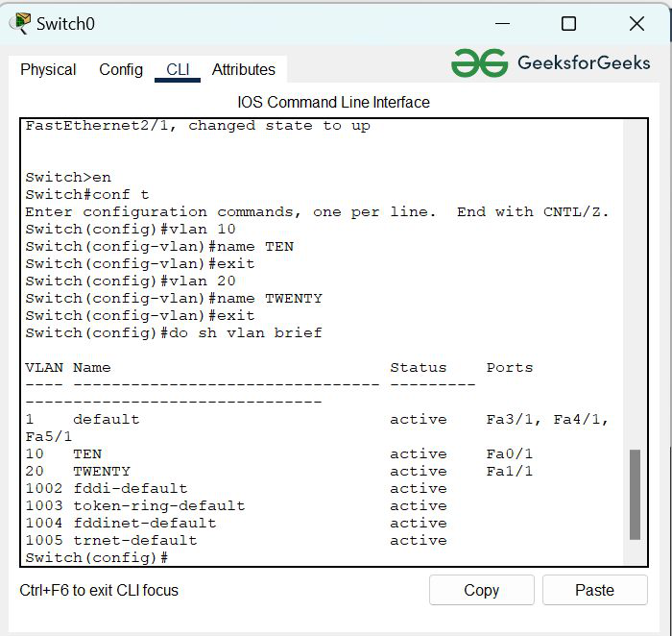672x636 pixels.
Task: Click the VLAN 20 TWENTY row in output
Action: (x=278, y=471)
